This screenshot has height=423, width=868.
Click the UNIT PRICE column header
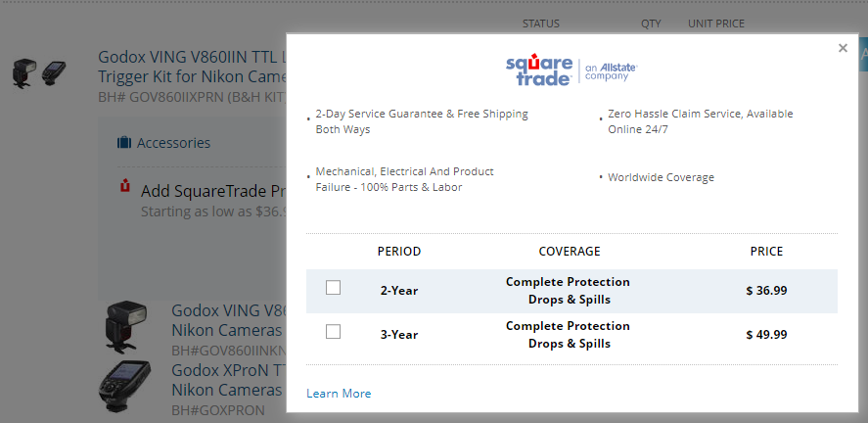coord(715,23)
